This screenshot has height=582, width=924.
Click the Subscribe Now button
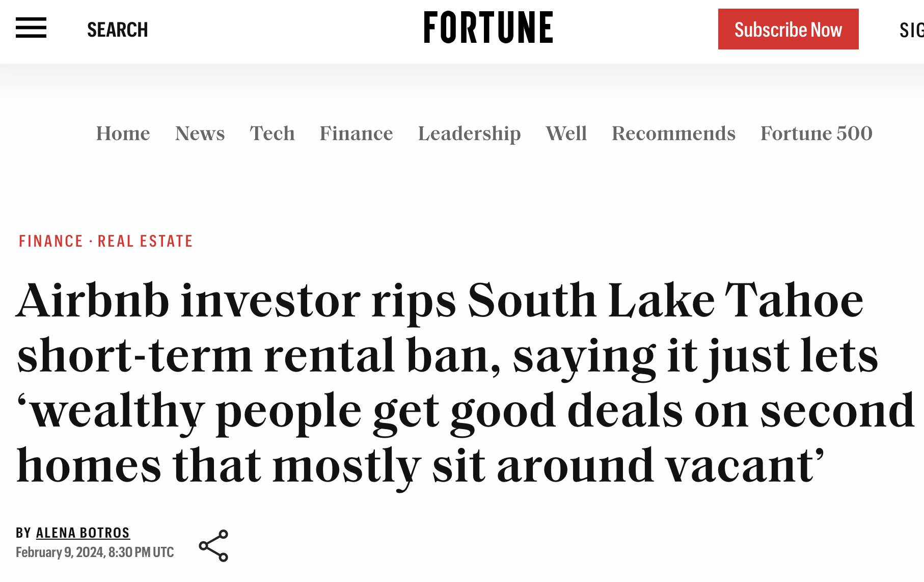[x=788, y=29]
